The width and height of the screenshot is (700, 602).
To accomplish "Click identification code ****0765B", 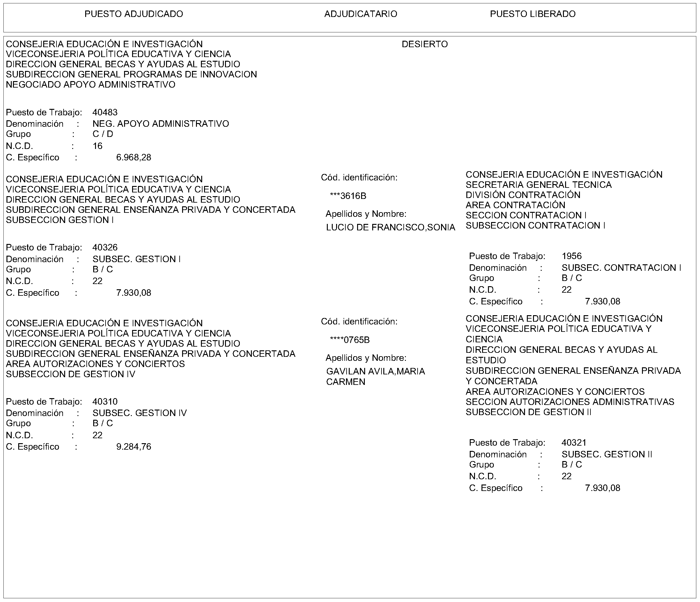I will click(349, 340).
